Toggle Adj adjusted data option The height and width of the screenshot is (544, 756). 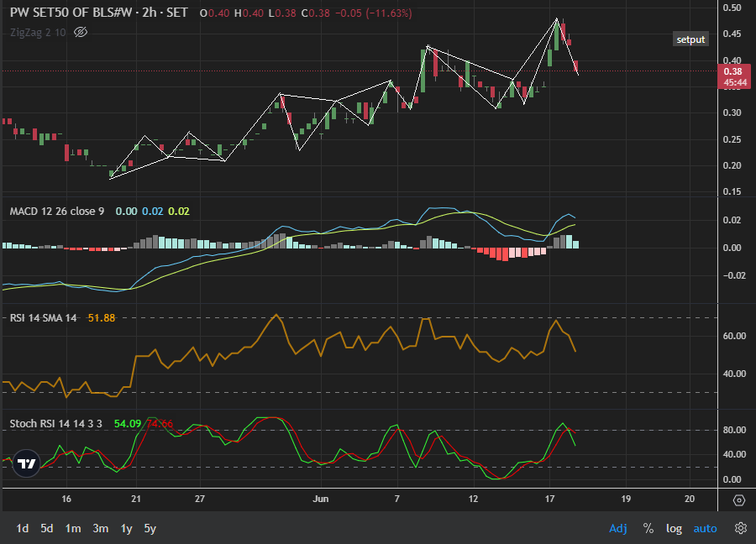618,528
